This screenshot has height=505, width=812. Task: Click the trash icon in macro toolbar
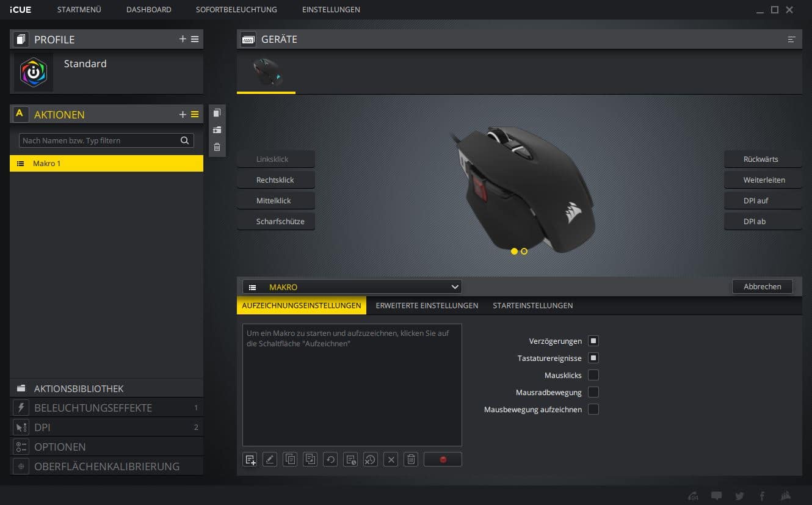pyautogui.click(x=411, y=459)
